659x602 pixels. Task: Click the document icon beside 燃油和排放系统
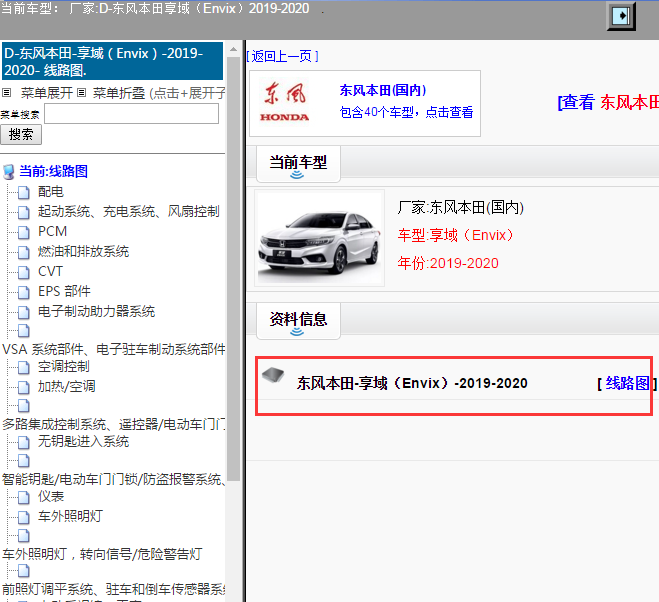(24, 252)
